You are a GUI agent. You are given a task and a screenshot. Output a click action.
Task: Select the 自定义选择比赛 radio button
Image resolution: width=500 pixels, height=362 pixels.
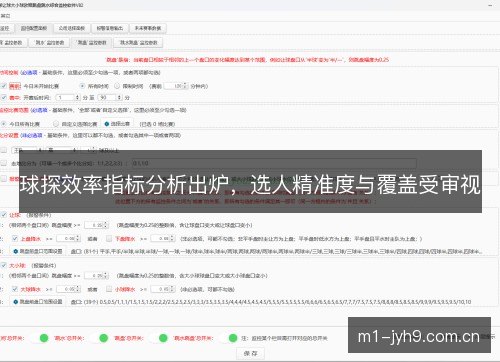(56, 124)
